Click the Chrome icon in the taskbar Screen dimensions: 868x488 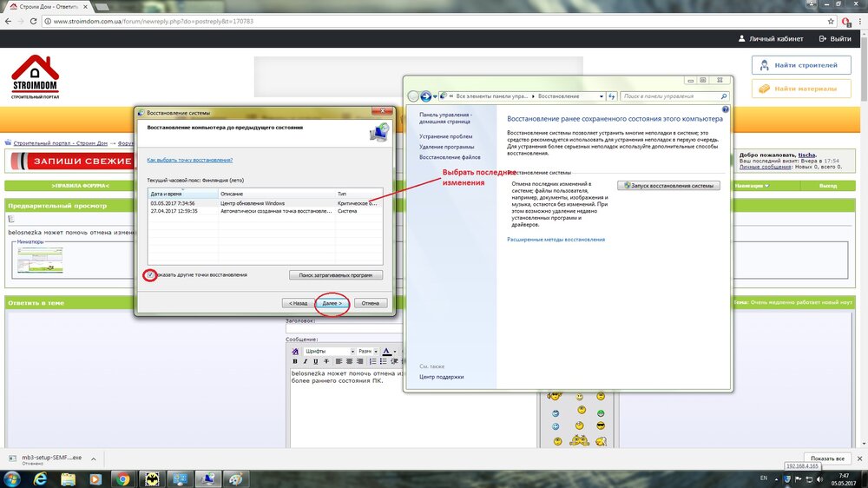point(122,478)
